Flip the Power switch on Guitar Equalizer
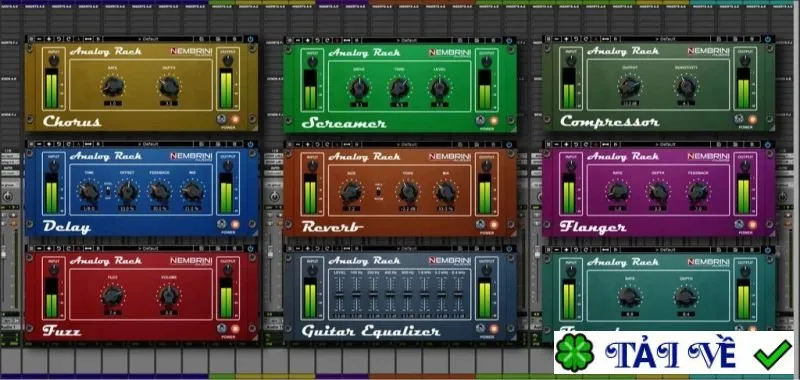Viewport: 800px width, 380px height. click(x=480, y=328)
